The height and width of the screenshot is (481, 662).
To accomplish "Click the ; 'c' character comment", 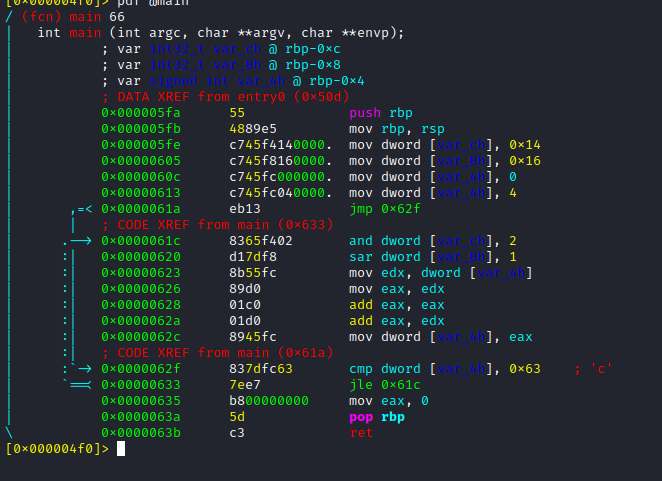I will [592, 369].
